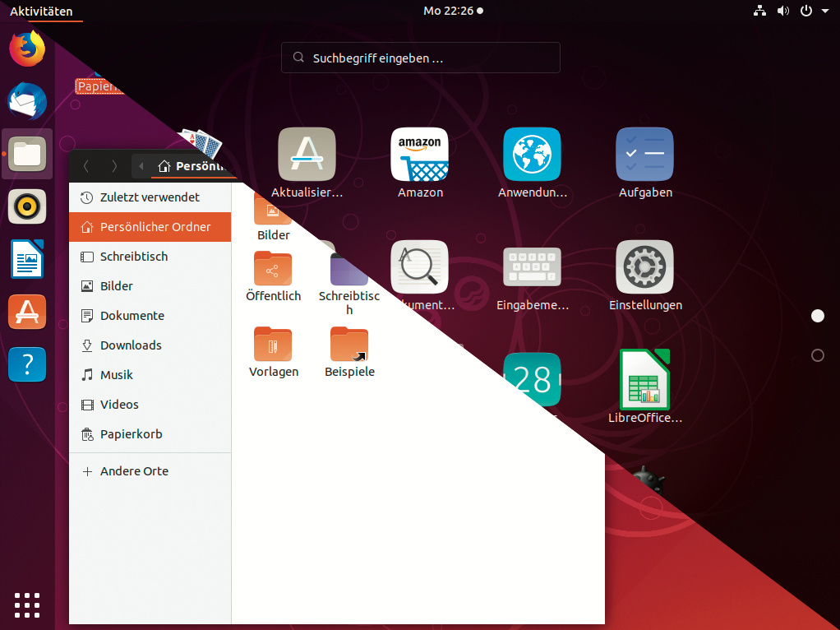This screenshot has height=630, width=840.
Task: Open Musik in sidebar
Action: pos(150,375)
